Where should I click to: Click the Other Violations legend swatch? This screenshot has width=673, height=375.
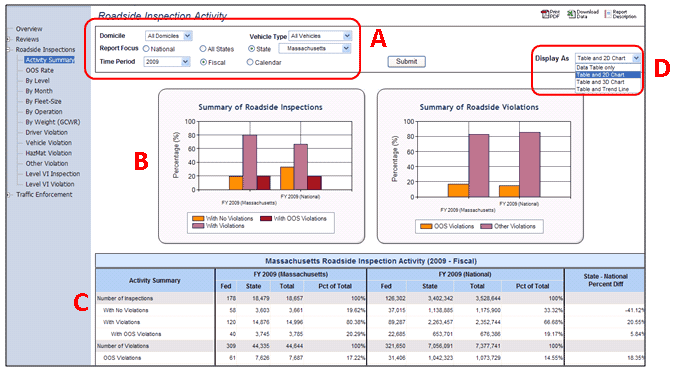(486, 226)
